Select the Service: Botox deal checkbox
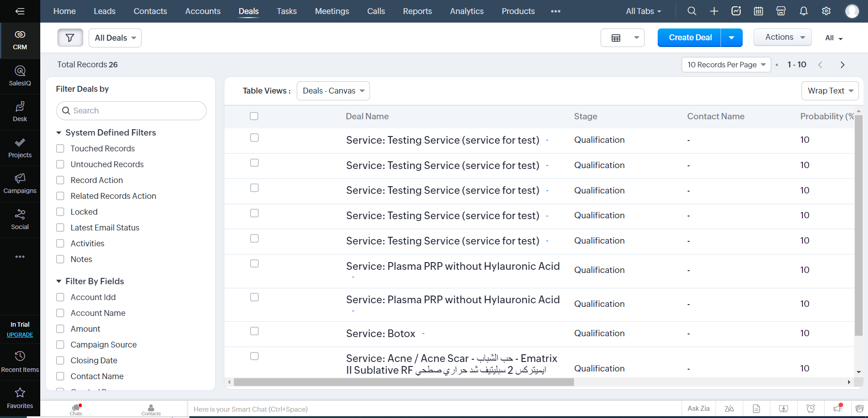Image resolution: width=868 pixels, height=418 pixels. (254, 331)
